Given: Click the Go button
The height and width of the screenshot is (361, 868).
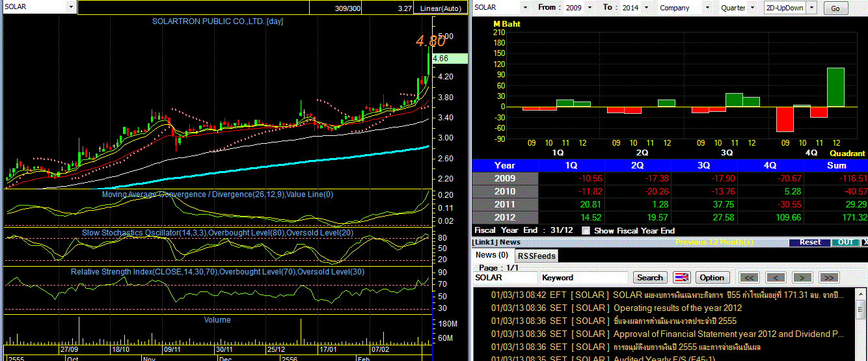Looking at the screenshot, I should (x=836, y=8).
